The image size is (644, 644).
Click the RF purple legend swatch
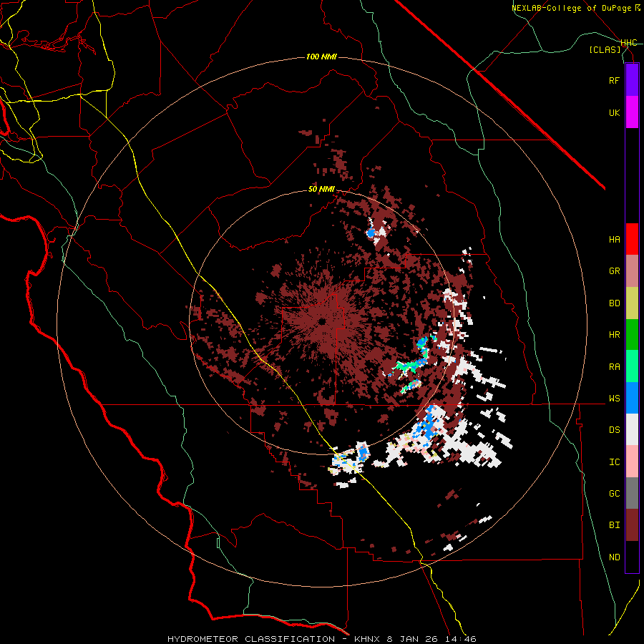(632, 80)
